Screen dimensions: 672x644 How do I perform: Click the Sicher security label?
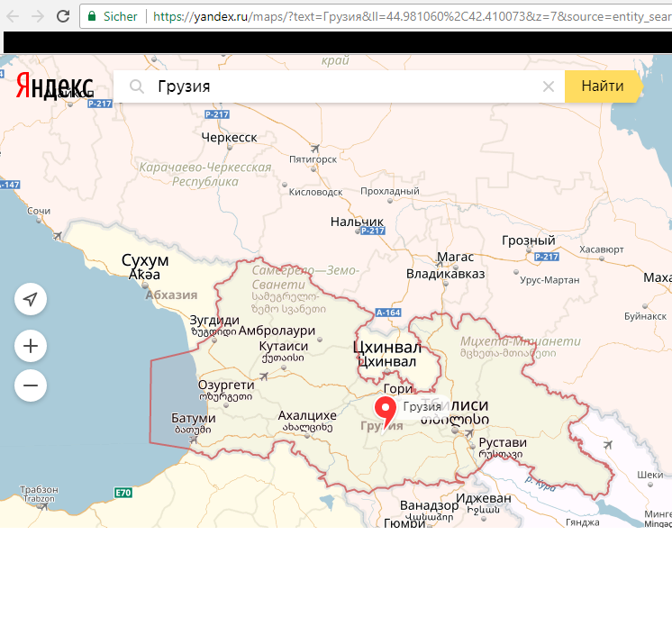(121, 17)
